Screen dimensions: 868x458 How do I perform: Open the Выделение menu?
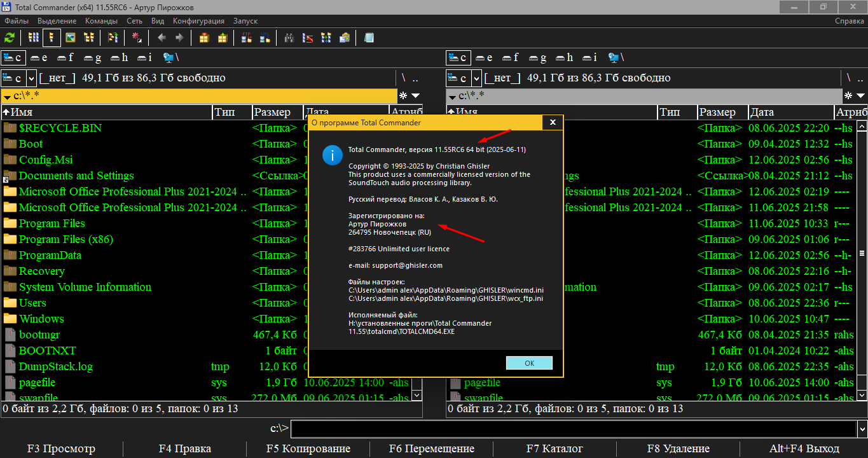[57, 21]
